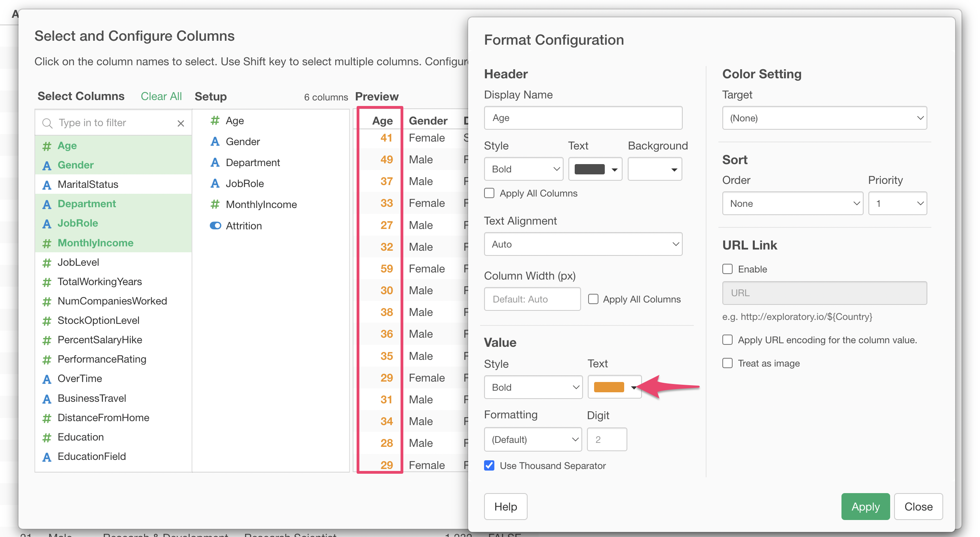The image size is (980, 537).
Task: Open the Color Setting Target dropdown
Action: (x=824, y=118)
